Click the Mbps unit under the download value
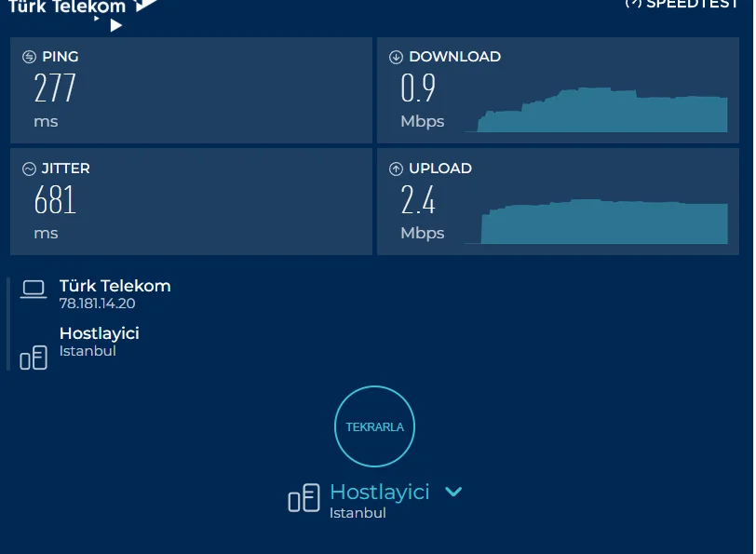 [x=423, y=121]
